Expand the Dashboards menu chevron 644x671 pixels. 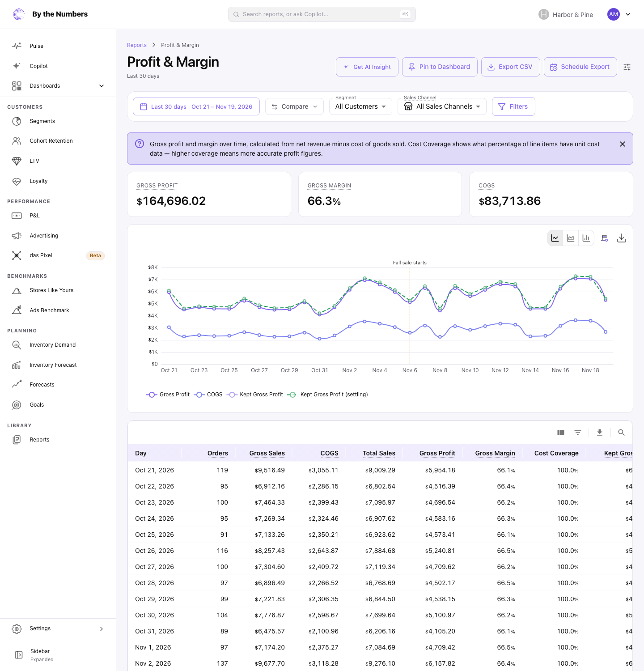tap(102, 86)
